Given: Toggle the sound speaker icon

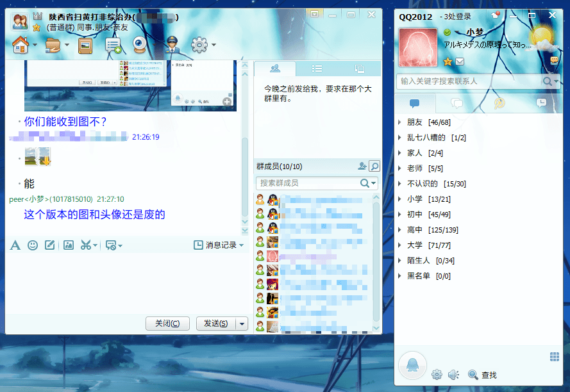Looking at the screenshot, I should point(453,375).
